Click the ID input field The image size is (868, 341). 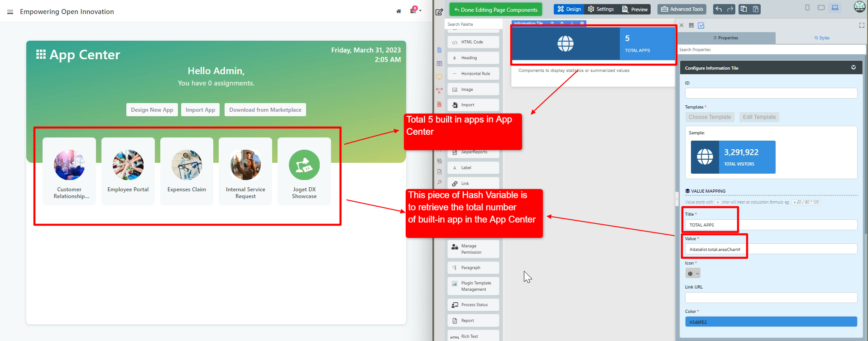[771, 93]
